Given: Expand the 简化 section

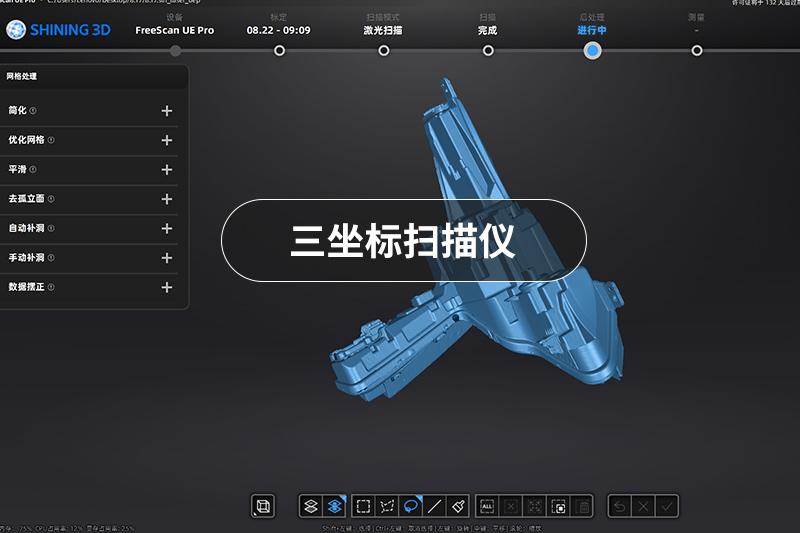Looking at the screenshot, I should [167, 111].
